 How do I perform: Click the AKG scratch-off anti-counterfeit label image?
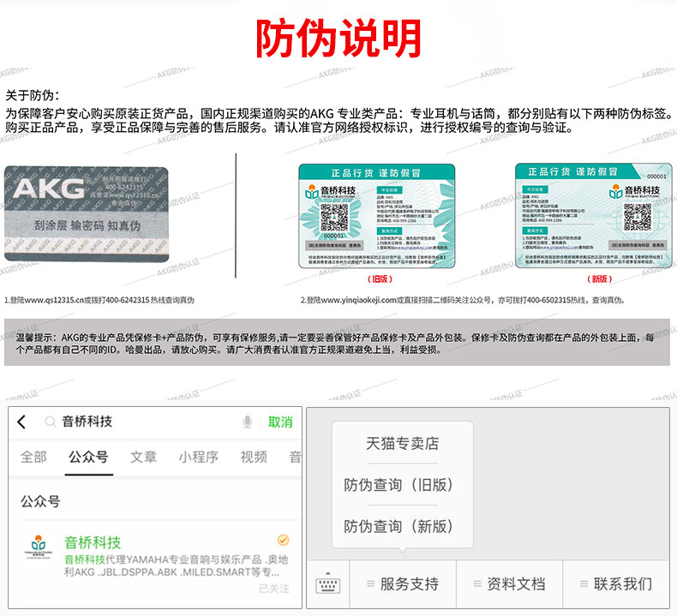87,214
